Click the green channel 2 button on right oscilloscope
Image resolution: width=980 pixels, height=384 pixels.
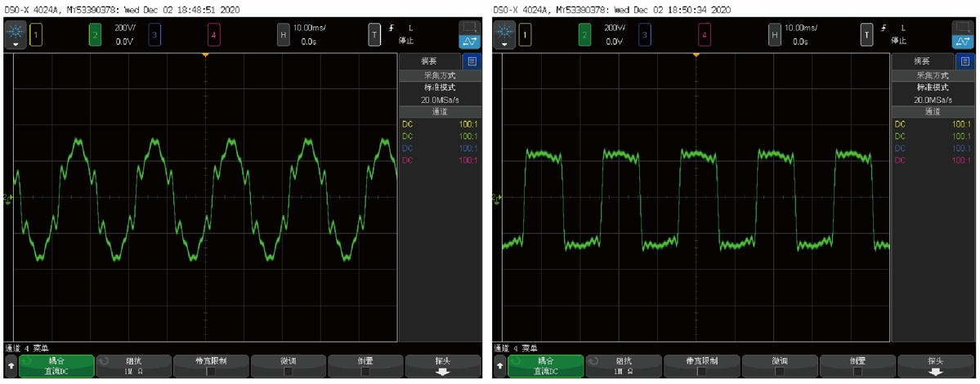(584, 35)
